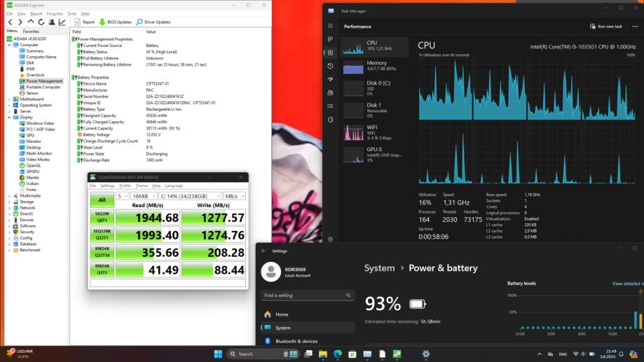Switch to the Favorites tab in AIDA64 sidebar
644x362 pixels.
31,32
